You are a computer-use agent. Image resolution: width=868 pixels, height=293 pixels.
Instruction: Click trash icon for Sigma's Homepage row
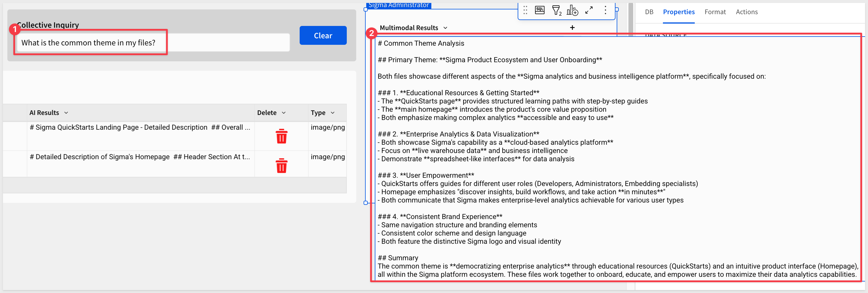click(281, 166)
